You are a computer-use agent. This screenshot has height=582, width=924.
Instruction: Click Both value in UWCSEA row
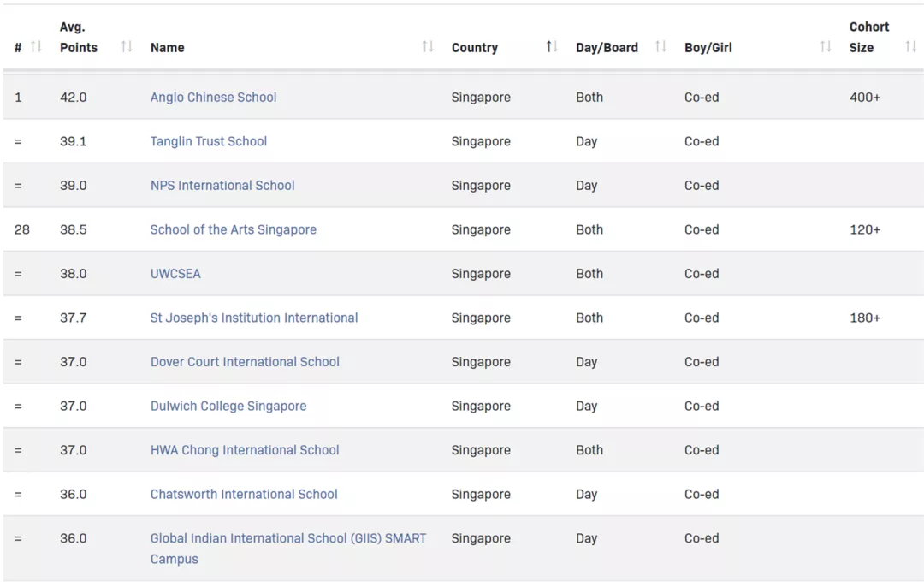click(589, 274)
